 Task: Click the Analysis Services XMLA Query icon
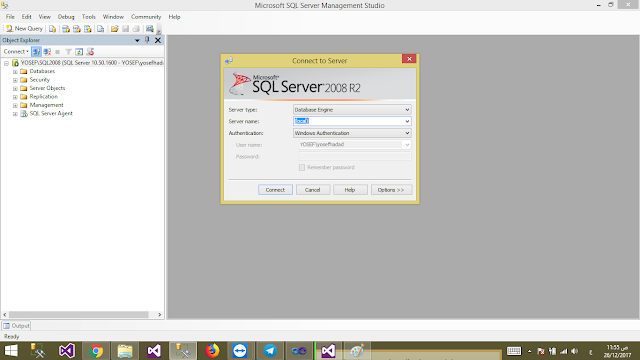pos(87,29)
